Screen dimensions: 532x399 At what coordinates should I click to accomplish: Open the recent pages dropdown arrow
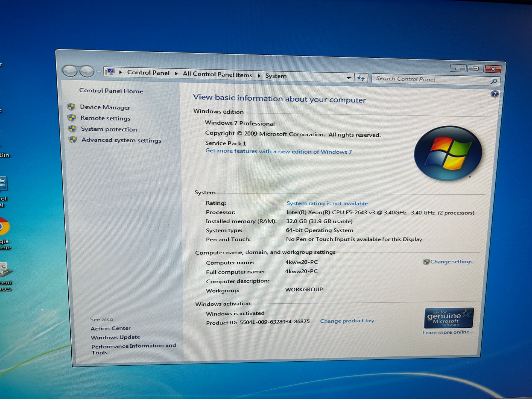99,72
